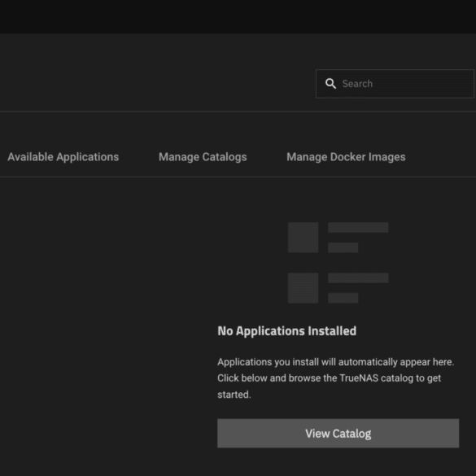Click the View Catalog button
Screen dimensions: 476x476
tap(338, 433)
